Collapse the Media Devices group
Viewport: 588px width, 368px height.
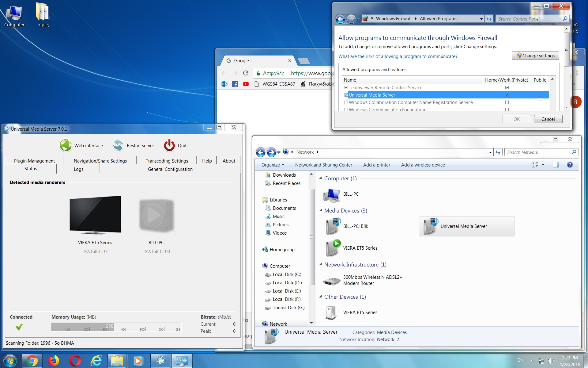[321, 210]
